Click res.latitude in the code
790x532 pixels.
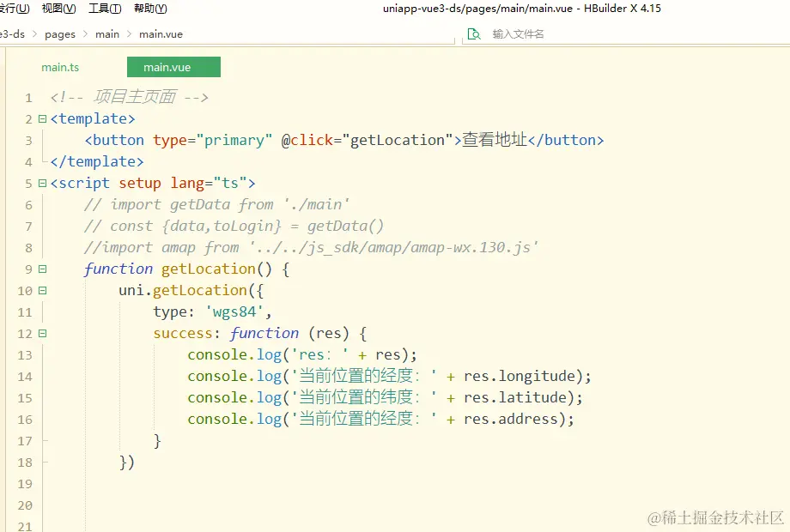point(516,397)
